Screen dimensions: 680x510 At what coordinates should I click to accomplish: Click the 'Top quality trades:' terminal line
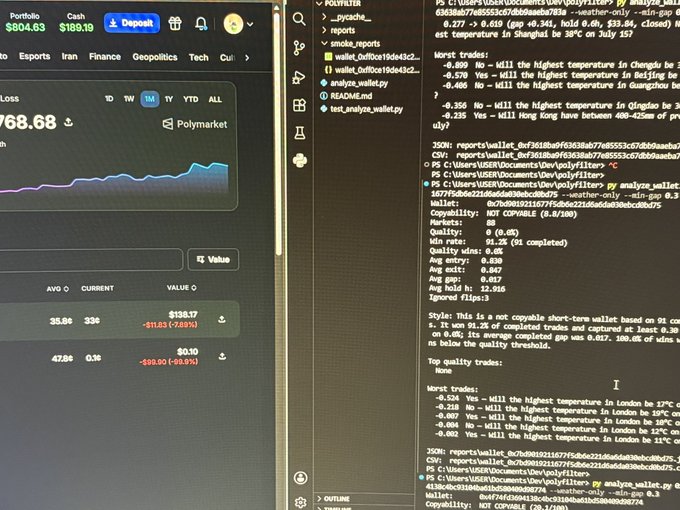465,362
